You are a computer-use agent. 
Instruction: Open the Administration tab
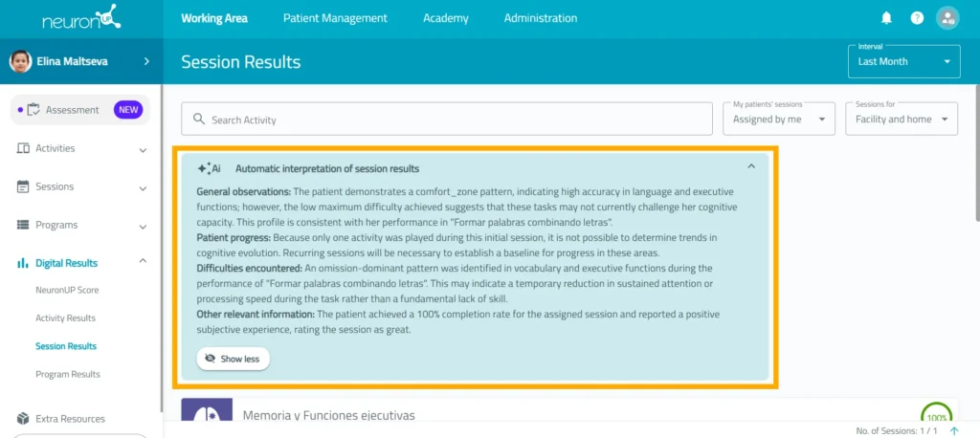point(541,18)
